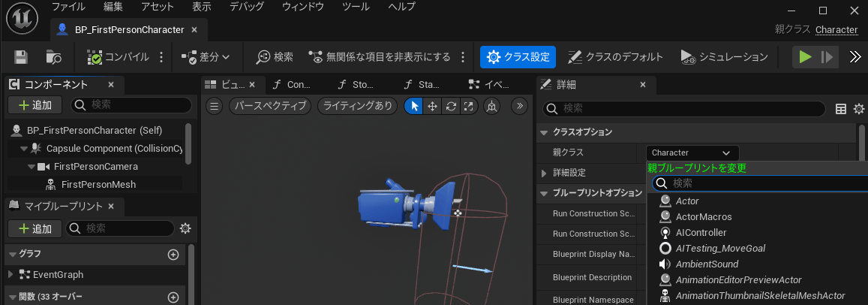Choose the rotate tool

click(451, 106)
